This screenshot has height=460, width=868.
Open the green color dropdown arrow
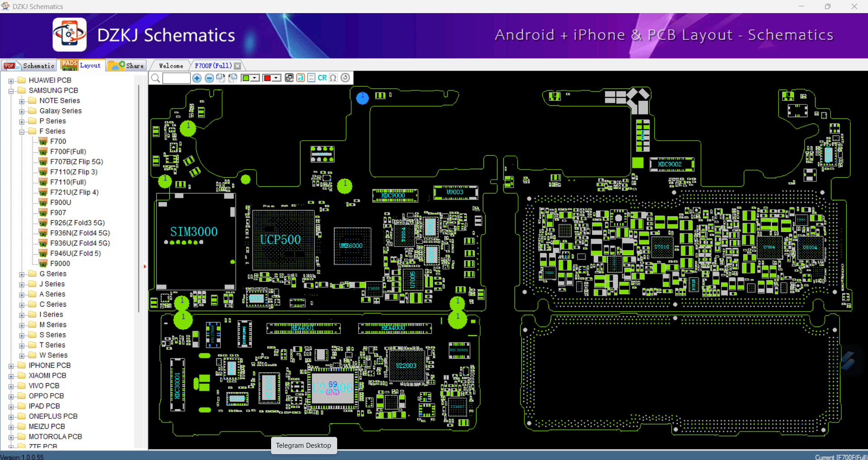255,78
